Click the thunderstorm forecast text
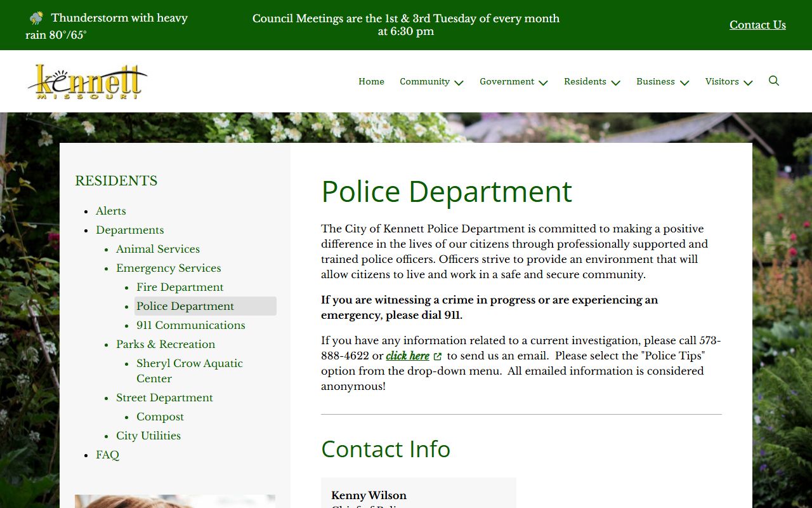Image resolution: width=812 pixels, height=508 pixels. pyautogui.click(x=107, y=26)
